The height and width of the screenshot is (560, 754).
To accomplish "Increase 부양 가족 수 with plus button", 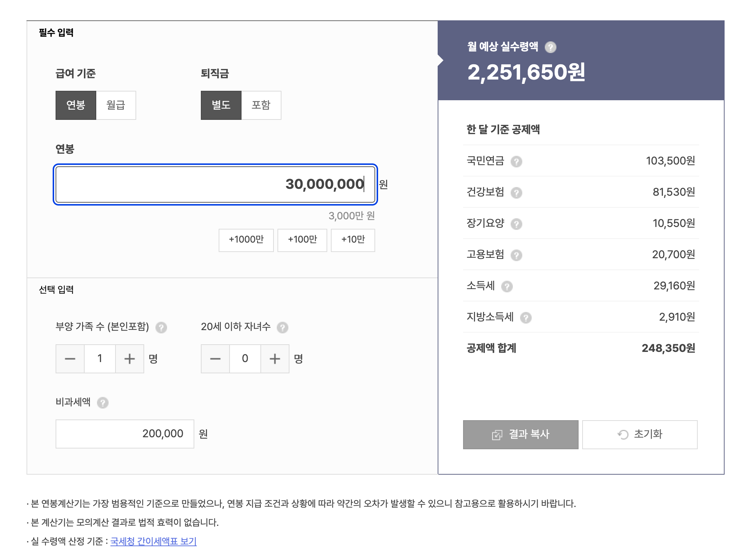I will [x=130, y=359].
